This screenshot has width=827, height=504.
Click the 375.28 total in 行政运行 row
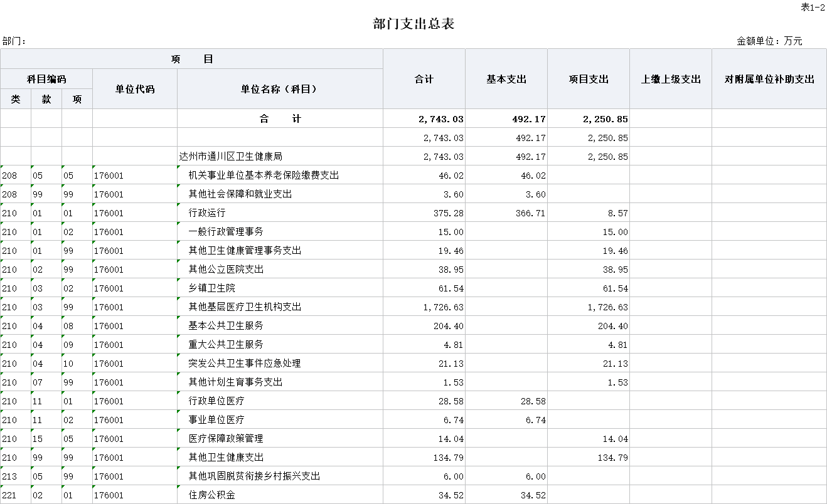click(449, 213)
